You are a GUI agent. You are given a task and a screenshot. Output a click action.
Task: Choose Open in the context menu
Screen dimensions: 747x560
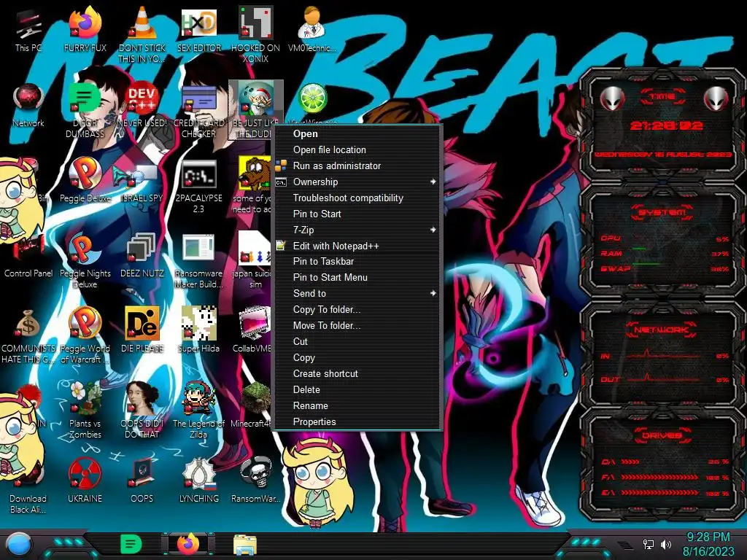point(357,134)
